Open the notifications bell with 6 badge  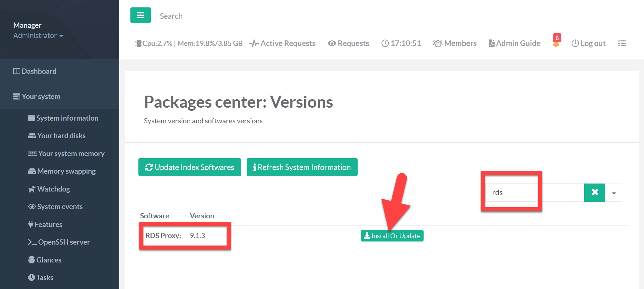point(556,43)
